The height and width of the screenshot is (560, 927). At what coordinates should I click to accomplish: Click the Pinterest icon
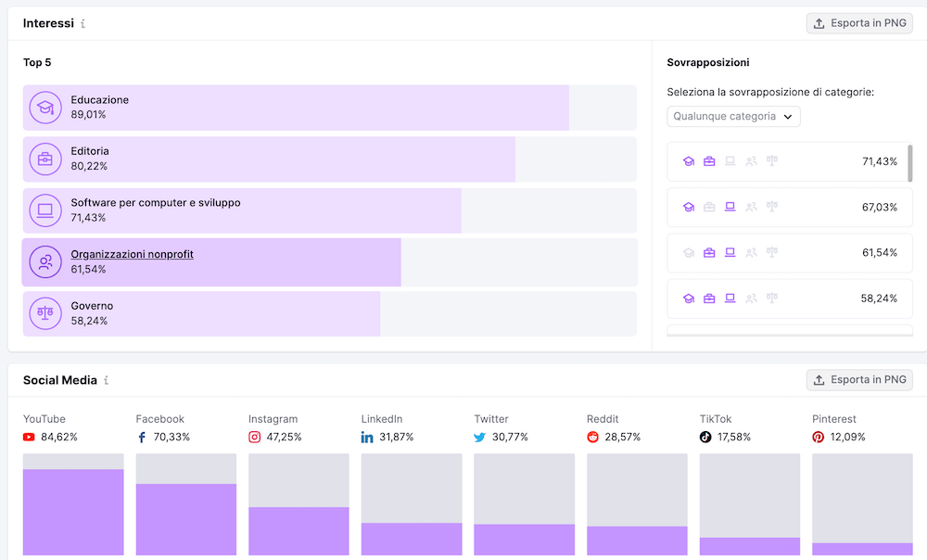click(817, 437)
